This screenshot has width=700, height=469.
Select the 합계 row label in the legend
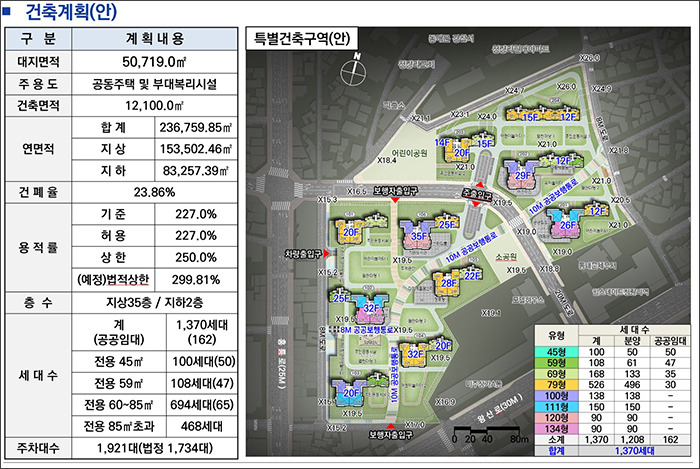coord(556,451)
